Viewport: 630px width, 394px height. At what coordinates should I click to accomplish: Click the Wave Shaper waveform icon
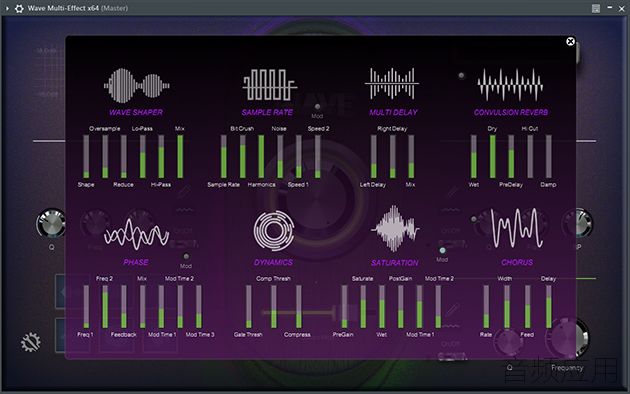[137, 86]
